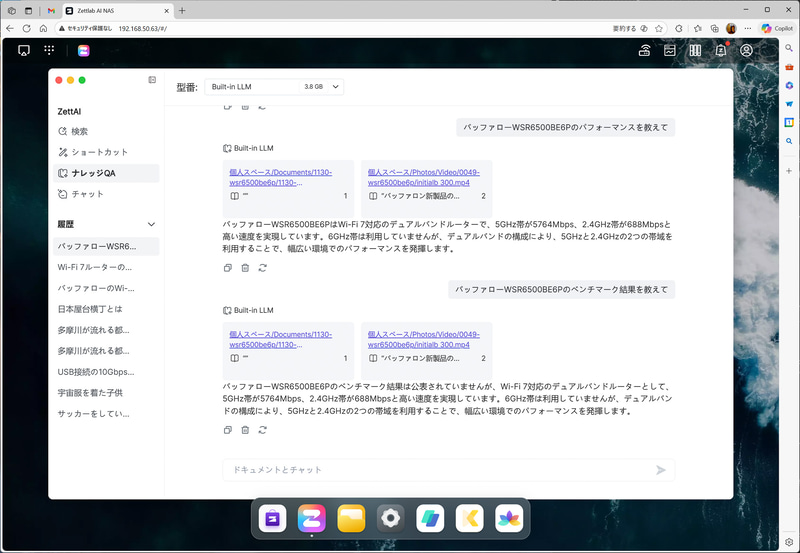Open history item 日本屋台横丁とは

pyautogui.click(x=106, y=309)
